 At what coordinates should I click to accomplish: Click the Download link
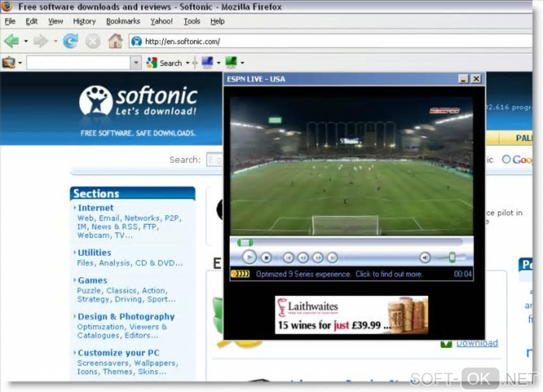(477, 343)
